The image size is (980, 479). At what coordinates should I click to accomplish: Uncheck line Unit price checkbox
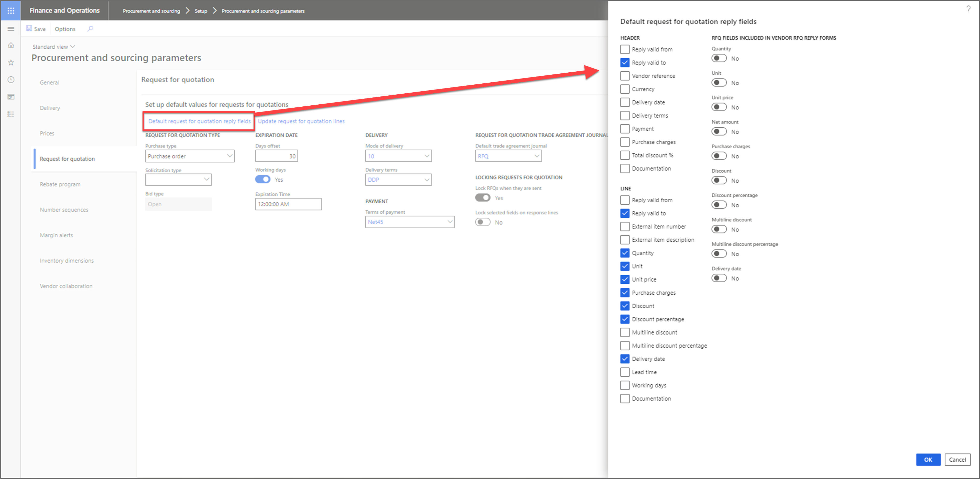point(625,280)
